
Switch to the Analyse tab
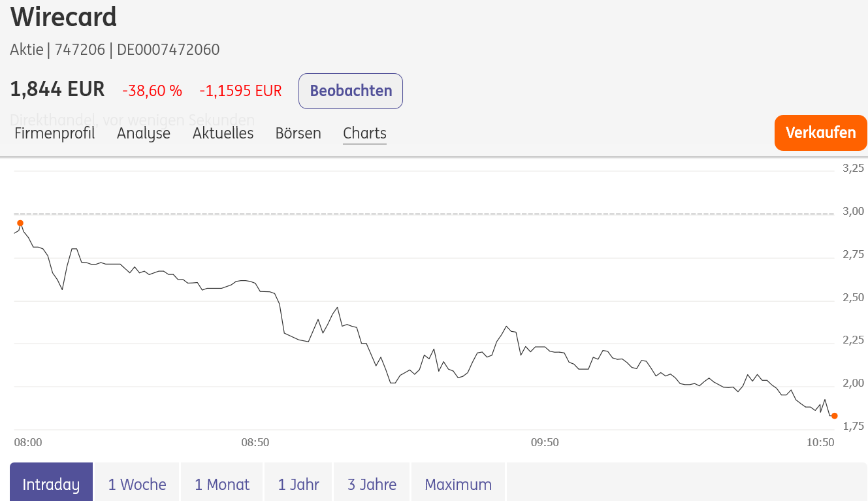[x=144, y=133]
